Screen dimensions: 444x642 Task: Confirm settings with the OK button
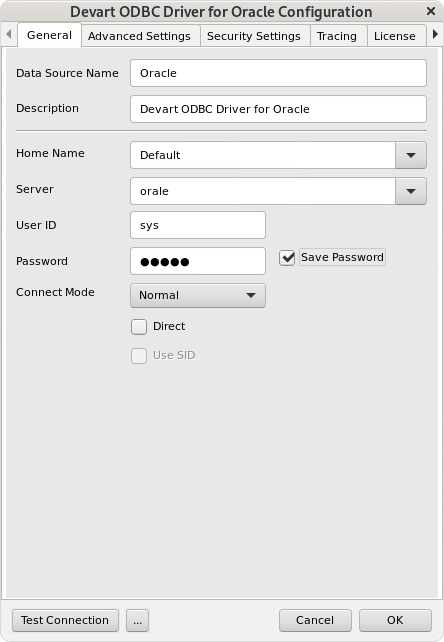click(x=395, y=620)
